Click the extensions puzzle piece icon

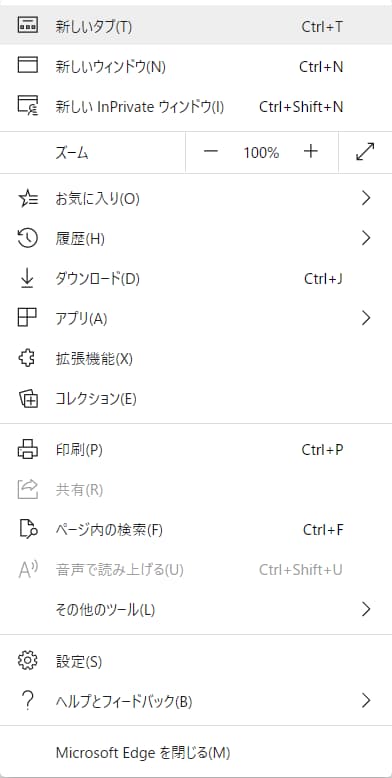coord(27,358)
